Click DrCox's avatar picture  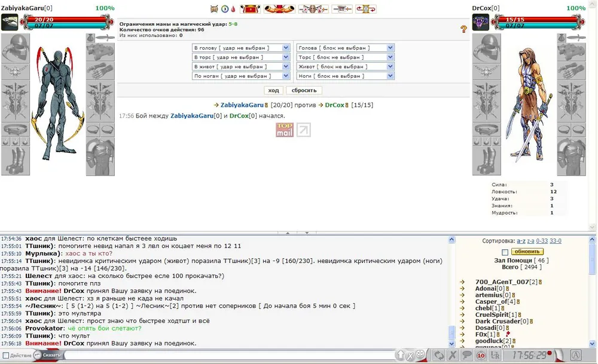click(481, 22)
